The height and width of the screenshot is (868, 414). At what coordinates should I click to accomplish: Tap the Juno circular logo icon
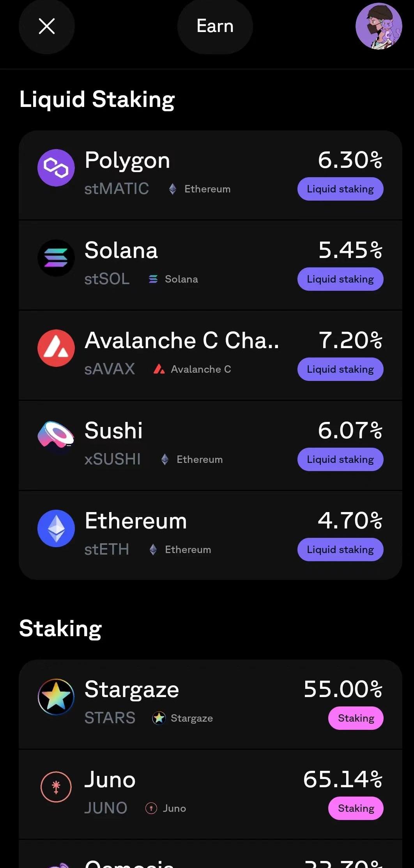click(56, 787)
